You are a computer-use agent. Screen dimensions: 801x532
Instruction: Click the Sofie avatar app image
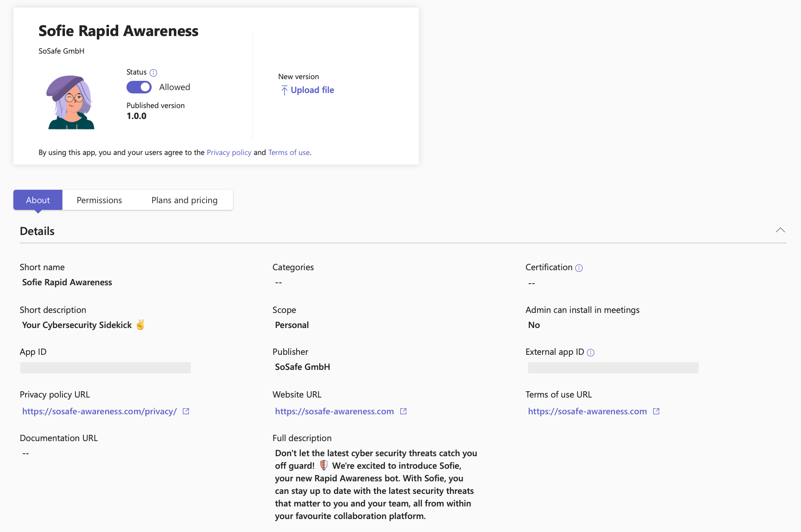[71, 102]
